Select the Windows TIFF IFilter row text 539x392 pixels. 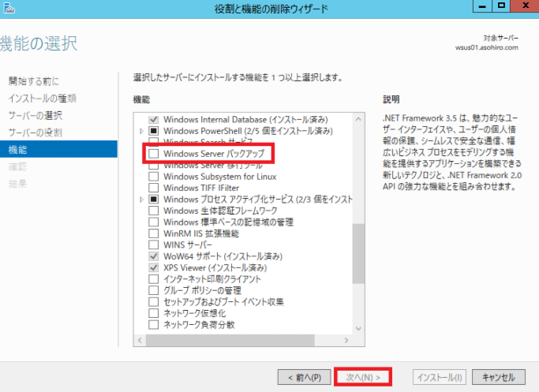(201, 188)
